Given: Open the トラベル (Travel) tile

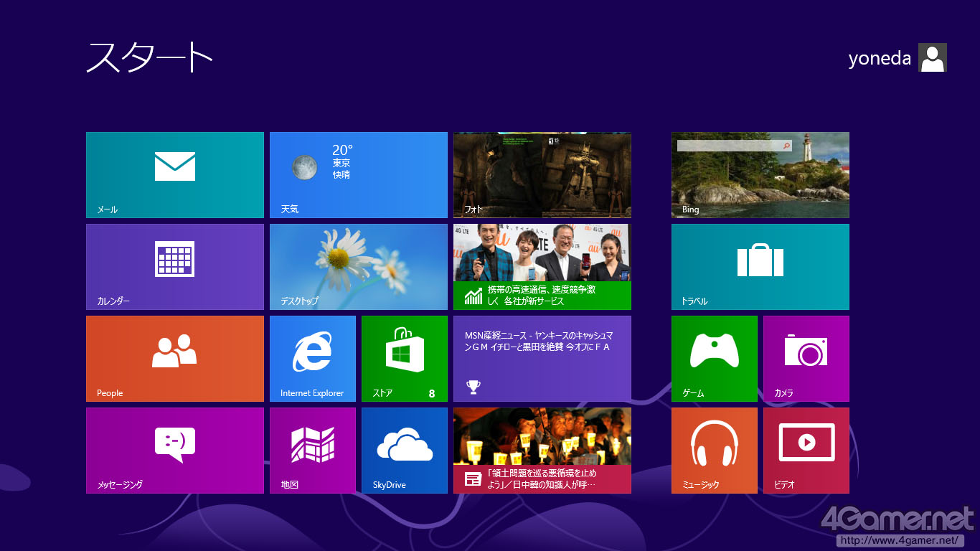Looking at the screenshot, I should coord(760,267).
